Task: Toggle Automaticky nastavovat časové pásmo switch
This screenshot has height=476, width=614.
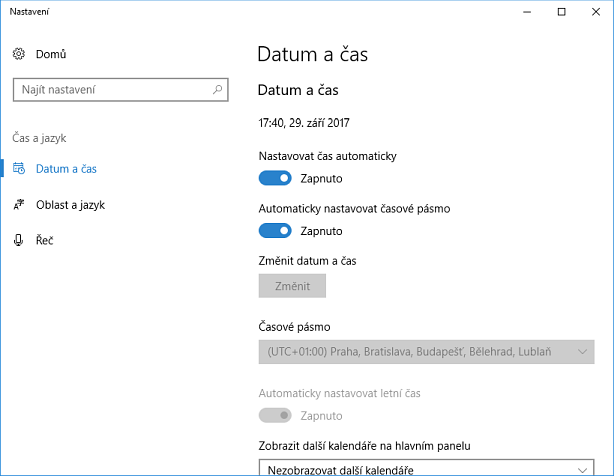Action: 275,231
